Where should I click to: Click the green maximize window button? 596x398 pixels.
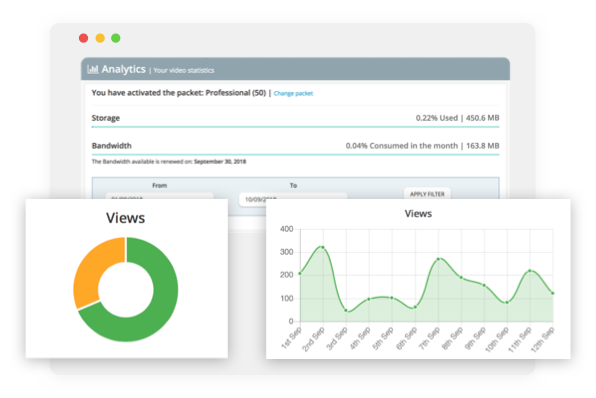116,38
